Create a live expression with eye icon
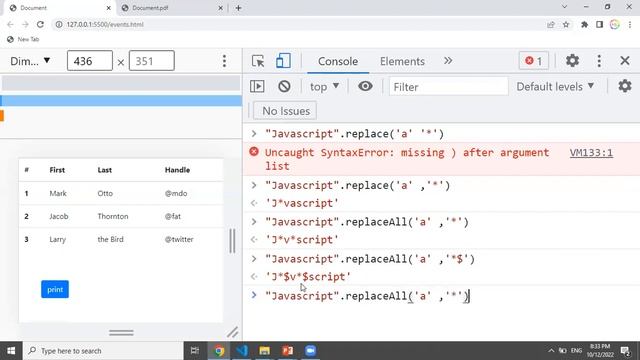The image size is (640, 360). click(365, 86)
